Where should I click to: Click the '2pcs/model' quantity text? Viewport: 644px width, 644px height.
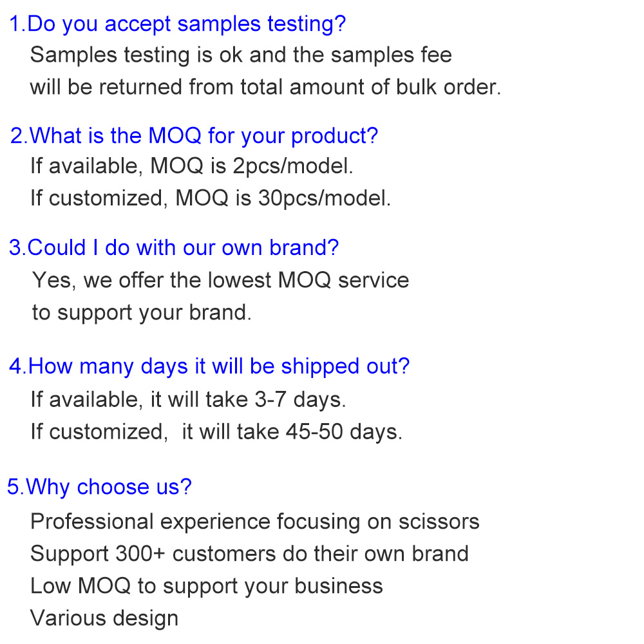292,166
